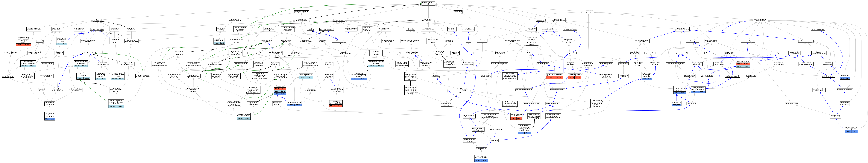The width and height of the screenshot is (868, 163).
Task: Click 'epithelial tube morphogenesis' node
Action: click(x=751, y=76)
